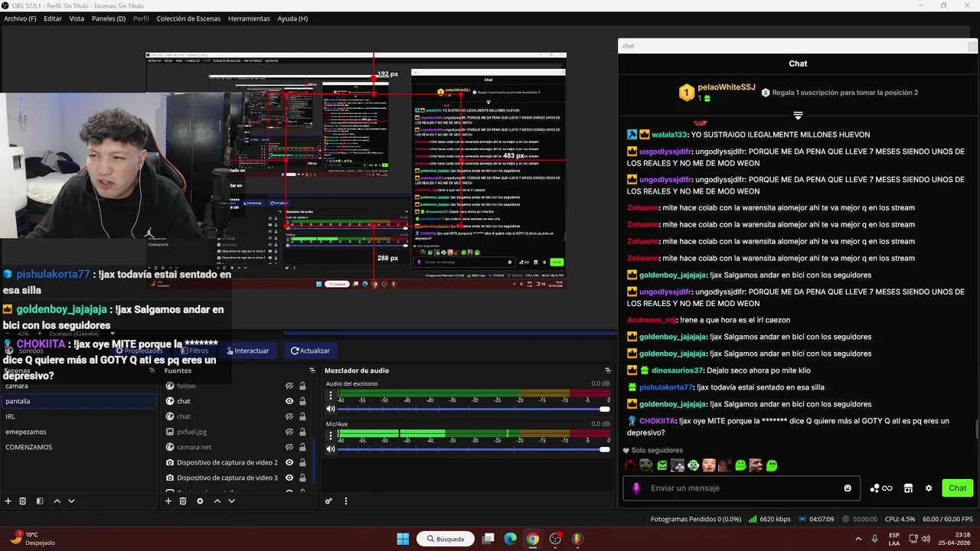Adjust the Mic/Aux volume slider

pos(473,448)
